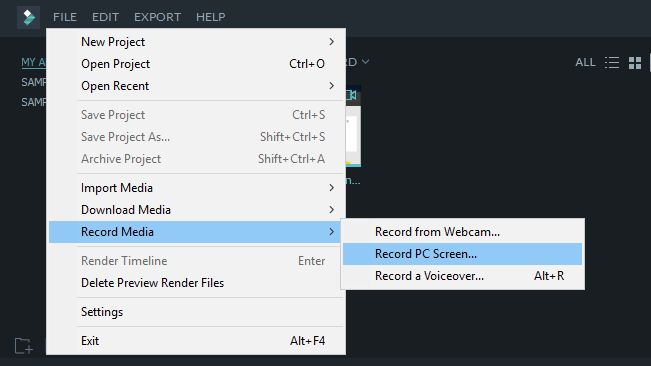Open Settings from File menu

(196, 312)
